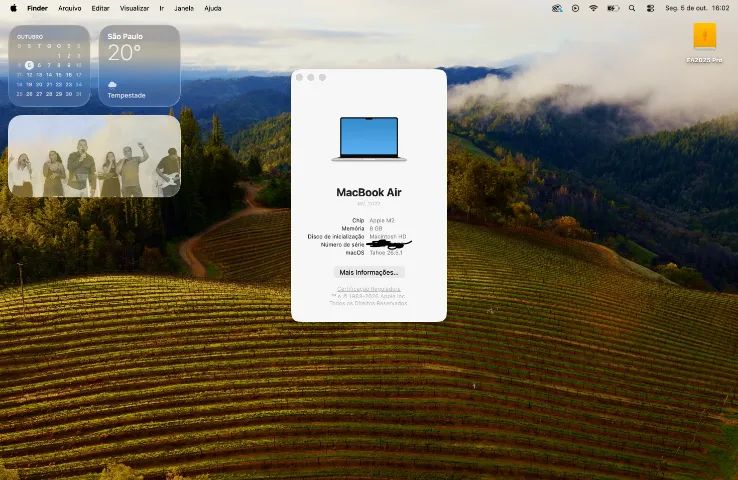Open the battery status menu

[613, 8]
